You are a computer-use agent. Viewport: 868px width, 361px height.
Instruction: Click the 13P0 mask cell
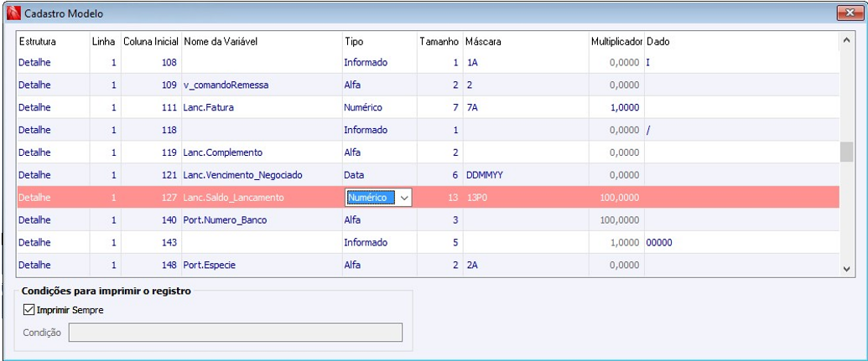[527, 198]
